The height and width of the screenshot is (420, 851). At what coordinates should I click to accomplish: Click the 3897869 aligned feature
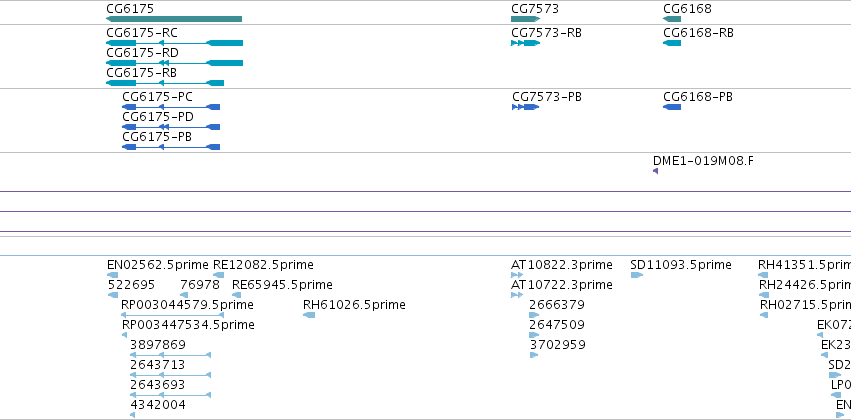pos(170,355)
